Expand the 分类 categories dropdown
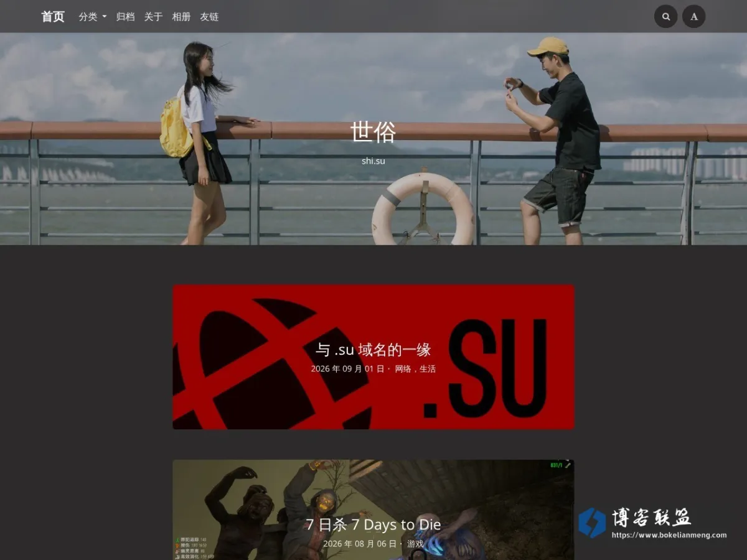 [x=92, y=17]
